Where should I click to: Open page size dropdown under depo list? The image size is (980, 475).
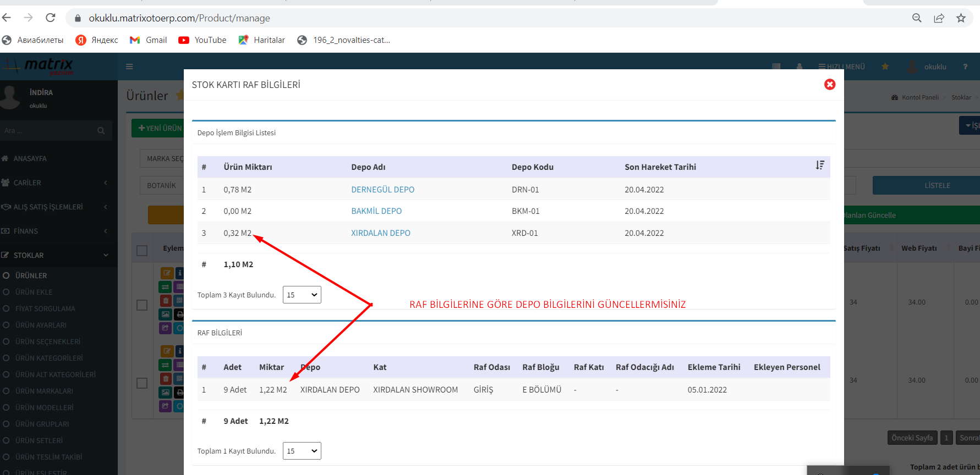pos(302,295)
